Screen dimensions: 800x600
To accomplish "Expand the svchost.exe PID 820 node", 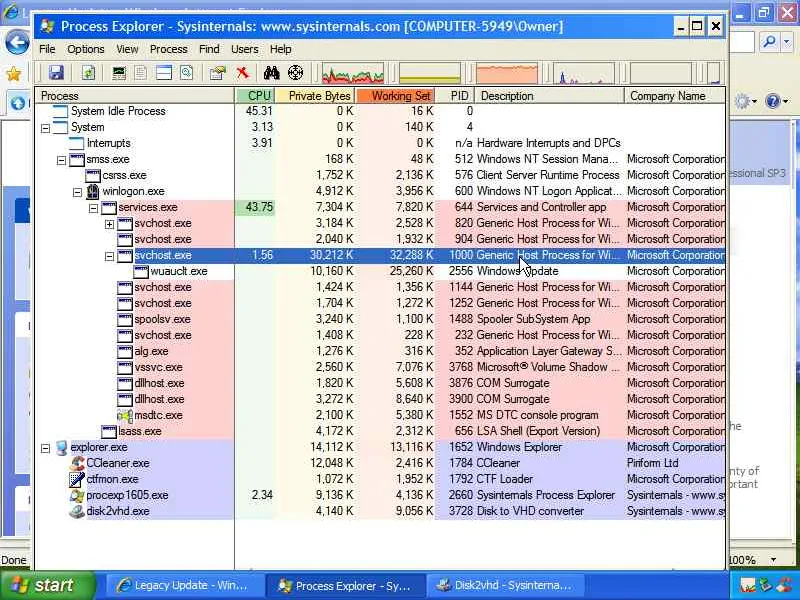I will click(x=109, y=224).
